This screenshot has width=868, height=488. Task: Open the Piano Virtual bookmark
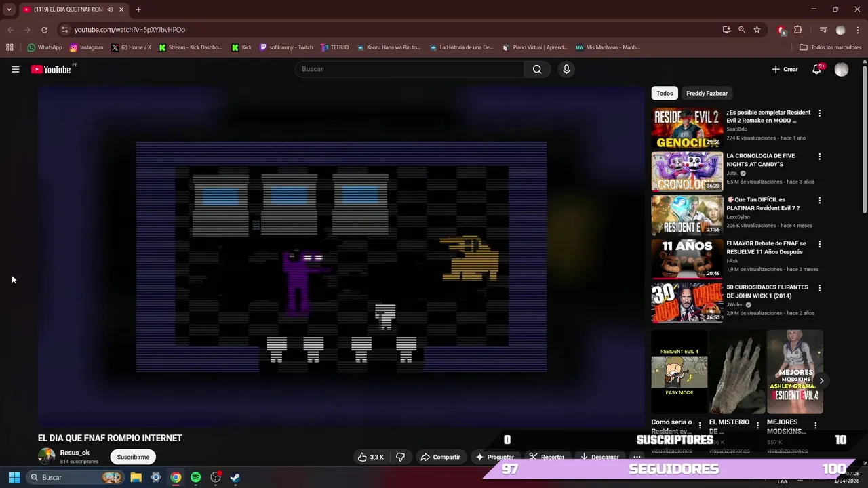535,47
